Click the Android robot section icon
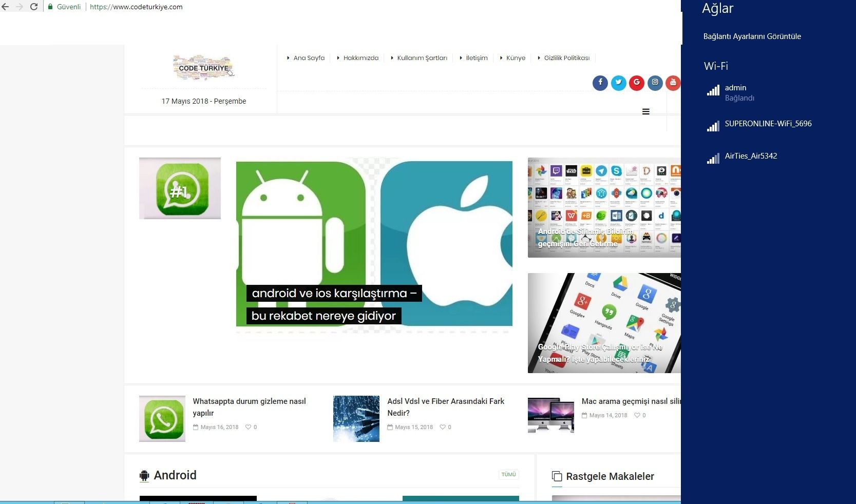Image resolution: width=856 pixels, height=504 pixels. [x=144, y=476]
